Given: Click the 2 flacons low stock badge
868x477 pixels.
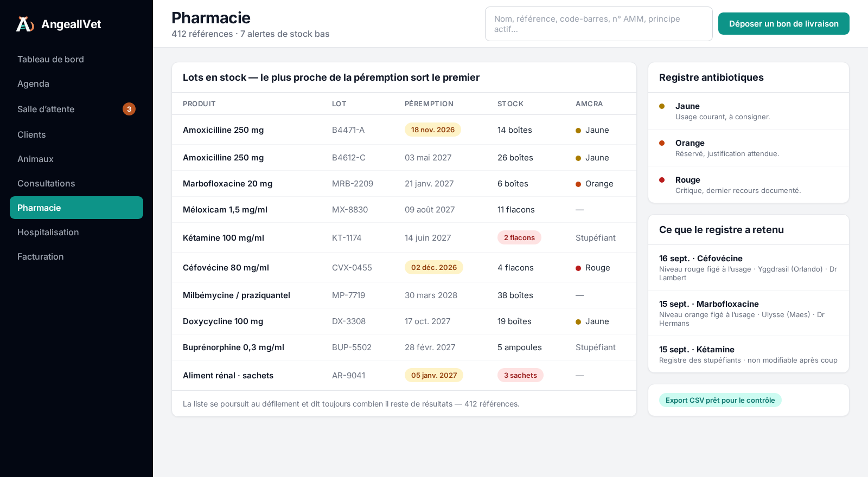Looking at the screenshot, I should pos(519,237).
